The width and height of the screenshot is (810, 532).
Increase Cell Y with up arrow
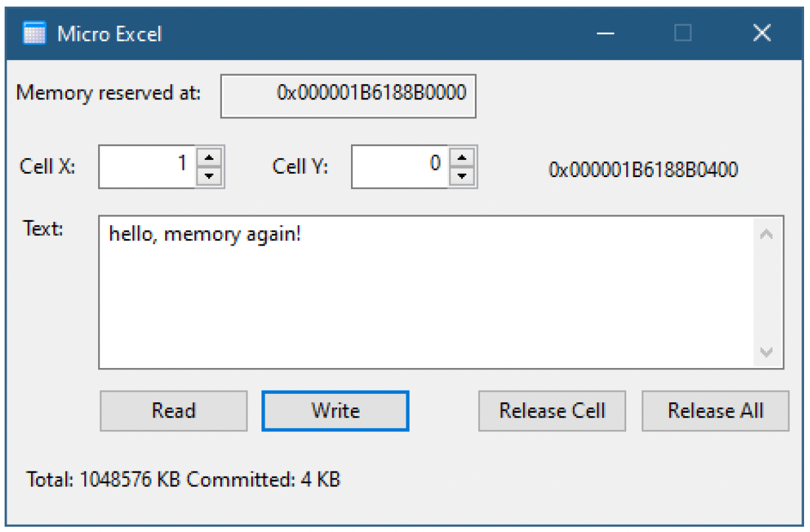click(x=462, y=158)
